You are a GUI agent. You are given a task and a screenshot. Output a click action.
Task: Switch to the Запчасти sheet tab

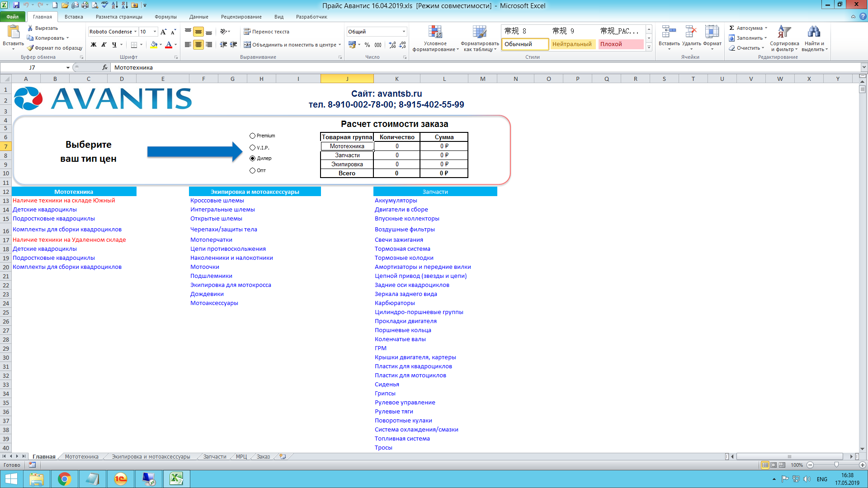click(x=214, y=457)
